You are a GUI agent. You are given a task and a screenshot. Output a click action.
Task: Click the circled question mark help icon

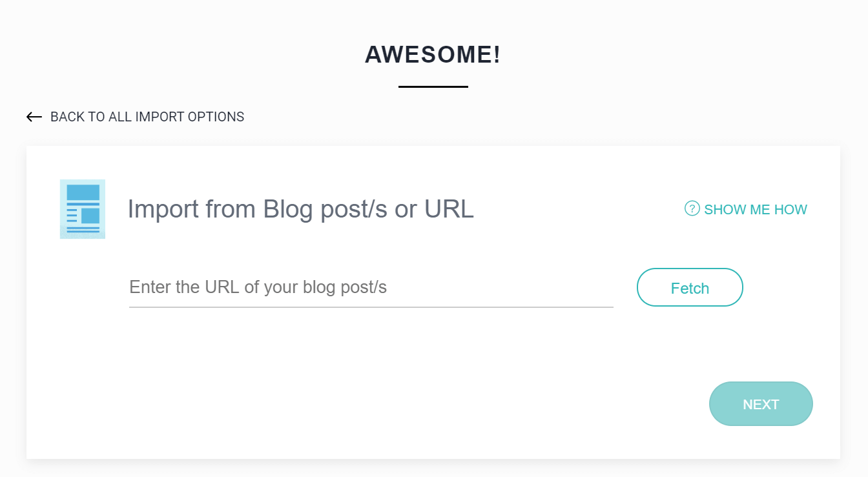pyautogui.click(x=692, y=208)
